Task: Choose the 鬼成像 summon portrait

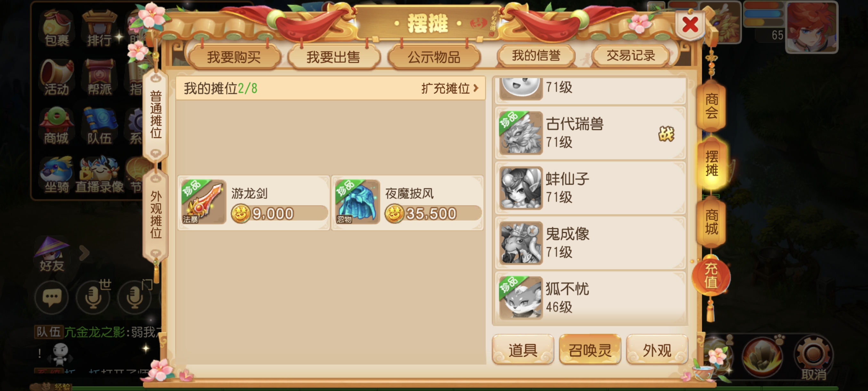Action: point(521,243)
